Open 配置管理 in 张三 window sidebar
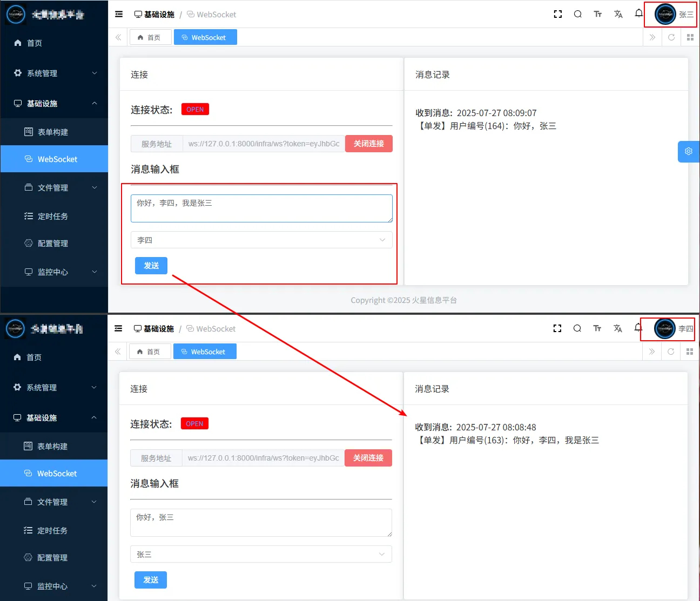The height and width of the screenshot is (601, 700). point(54,243)
